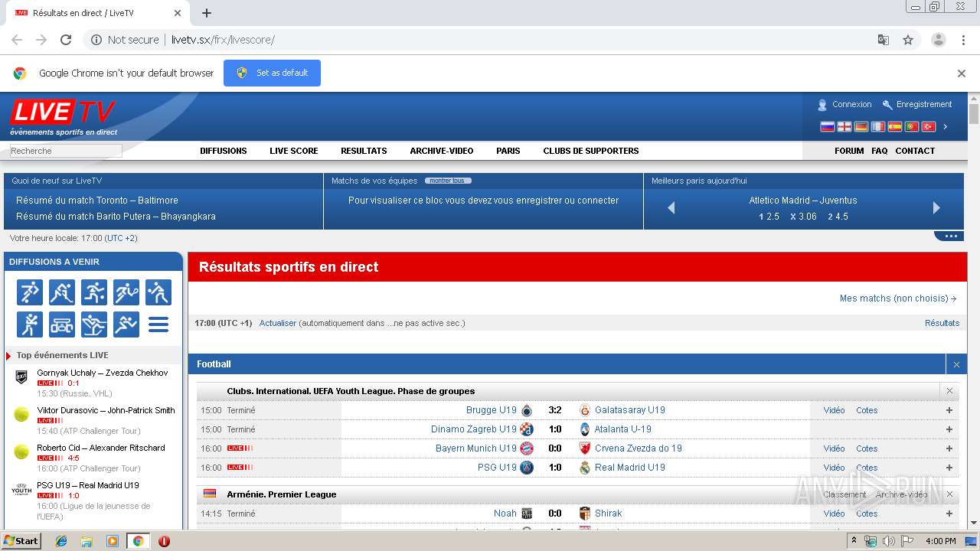This screenshot has height=551, width=980.
Task: Open CONTACT page
Action: click(x=915, y=151)
